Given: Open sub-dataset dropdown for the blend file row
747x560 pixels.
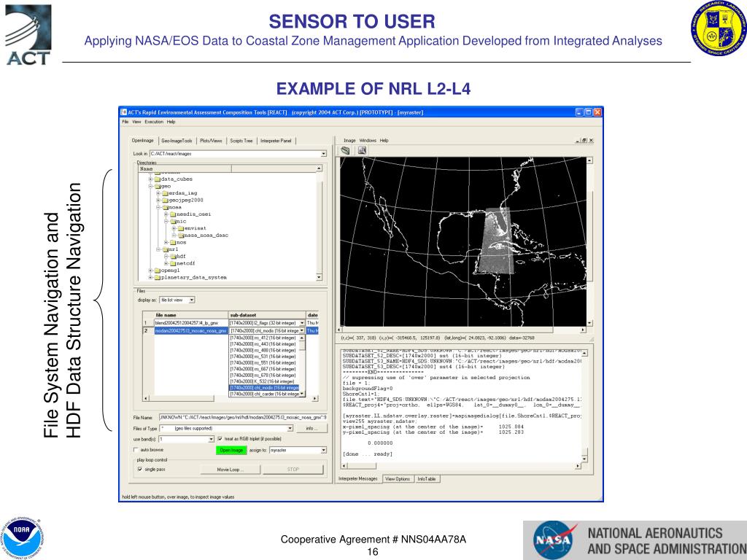Looking at the screenshot, I should tap(301, 323).
